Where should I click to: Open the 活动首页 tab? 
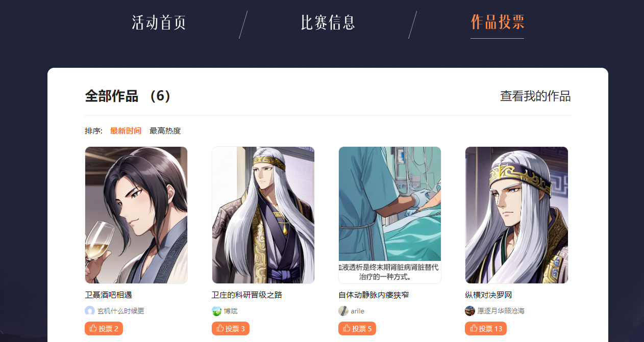click(x=159, y=23)
